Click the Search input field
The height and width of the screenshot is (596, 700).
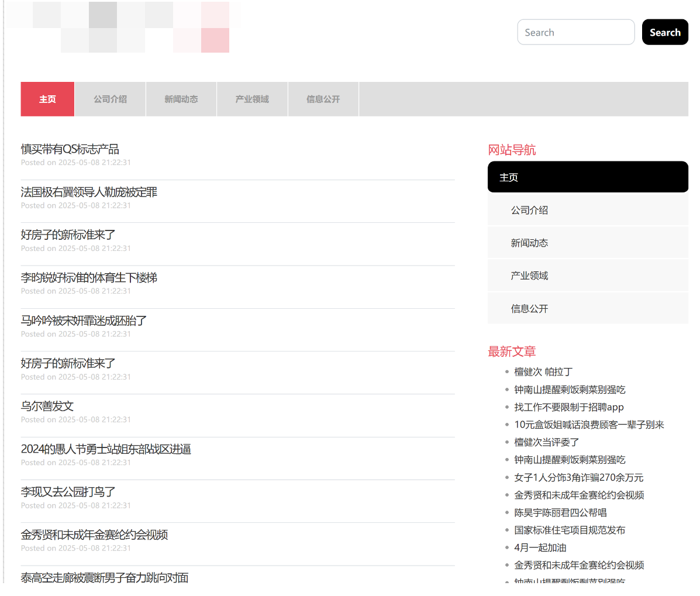(x=575, y=32)
